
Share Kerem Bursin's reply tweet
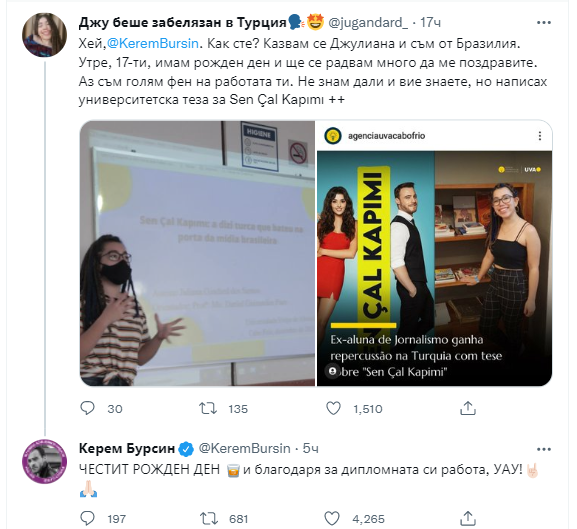click(x=468, y=518)
